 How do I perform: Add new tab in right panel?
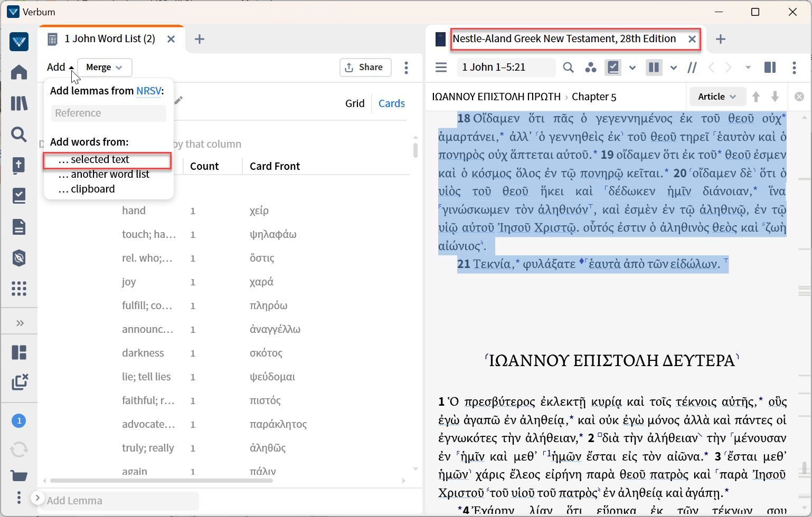click(721, 39)
